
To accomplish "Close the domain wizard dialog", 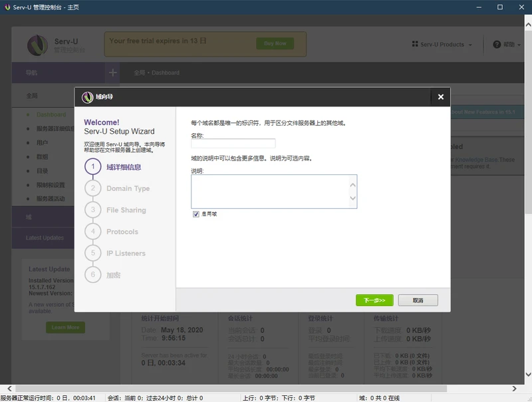I will coord(440,97).
